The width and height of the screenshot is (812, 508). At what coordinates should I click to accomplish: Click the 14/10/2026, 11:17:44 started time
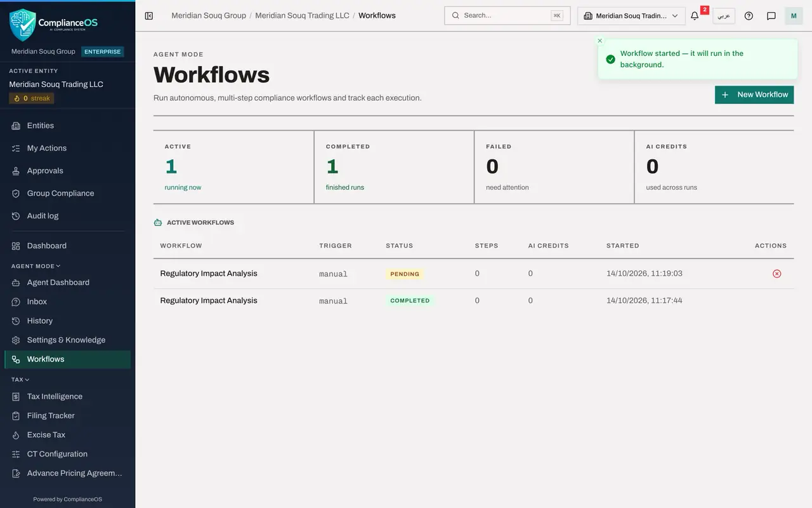pyautogui.click(x=645, y=300)
